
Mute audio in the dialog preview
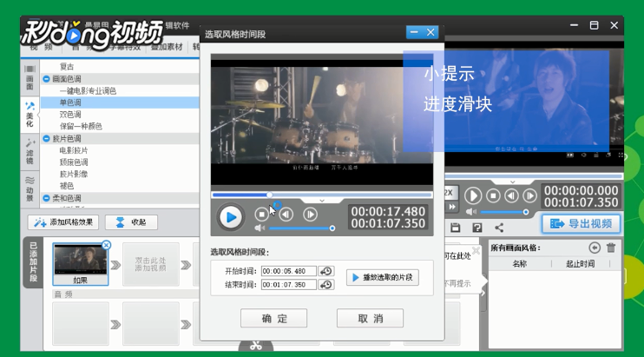(260, 228)
